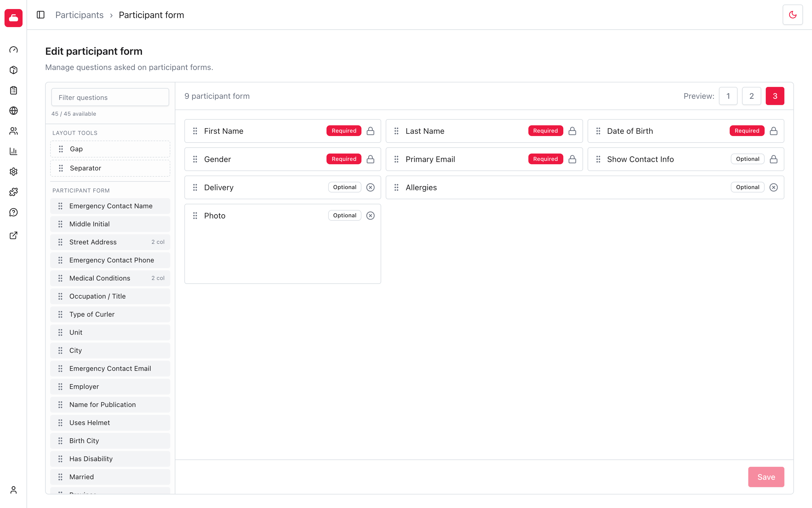Grab the drag handle of Photo field
812x508 pixels.
(195, 215)
